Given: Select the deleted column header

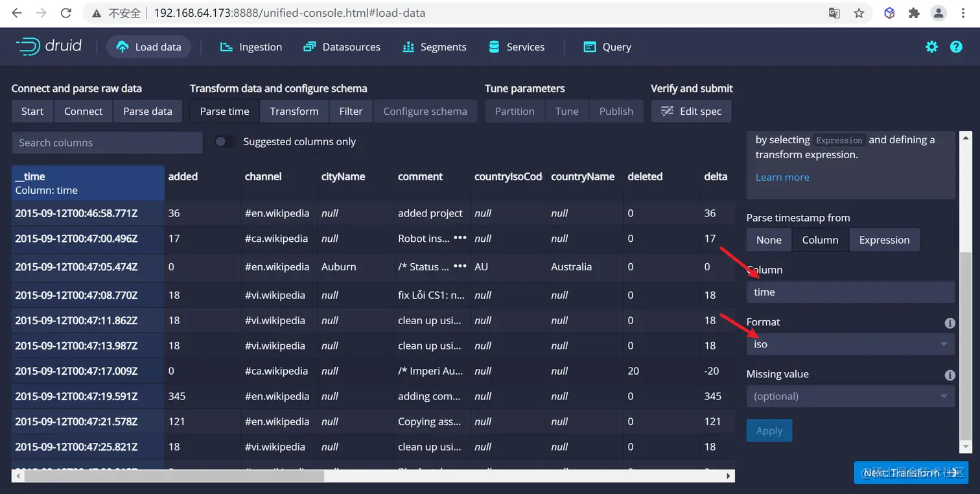Looking at the screenshot, I should pos(662,183).
